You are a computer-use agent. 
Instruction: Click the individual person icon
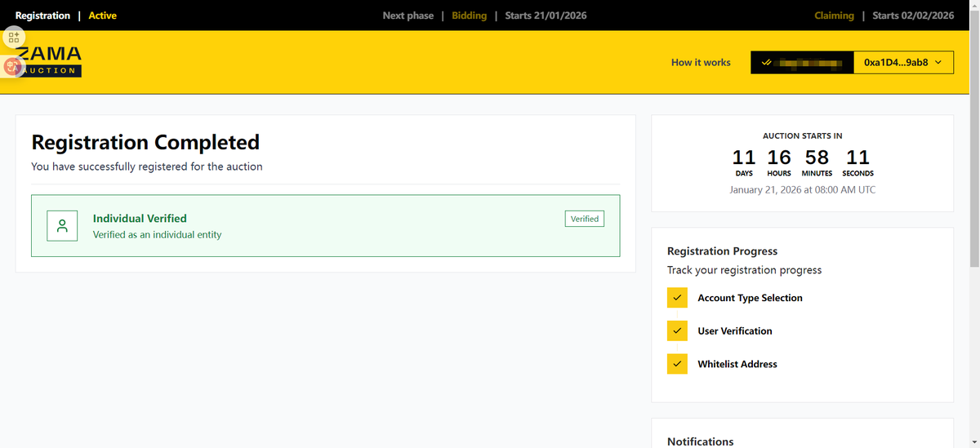point(62,226)
